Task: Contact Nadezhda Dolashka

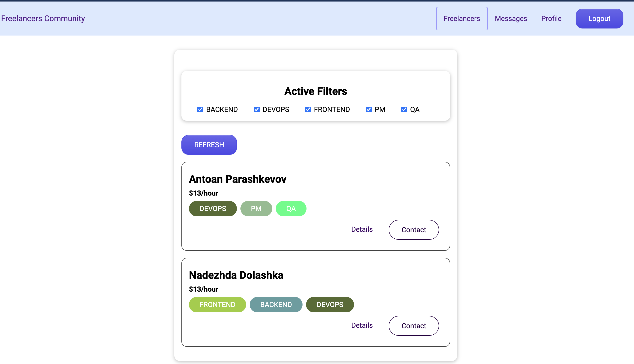Action: point(414,326)
